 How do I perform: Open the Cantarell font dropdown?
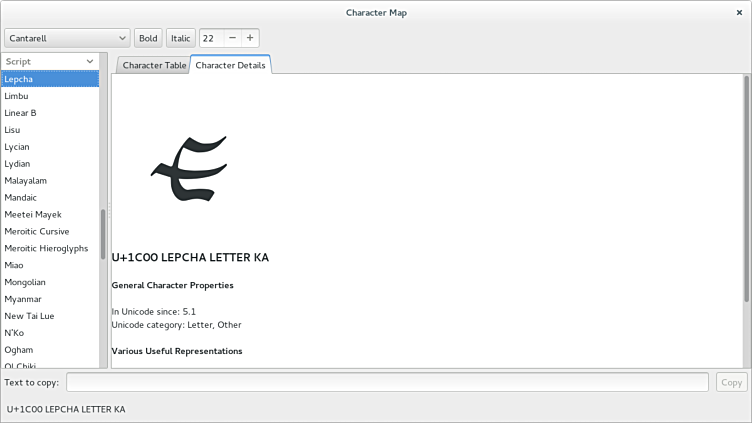click(67, 38)
